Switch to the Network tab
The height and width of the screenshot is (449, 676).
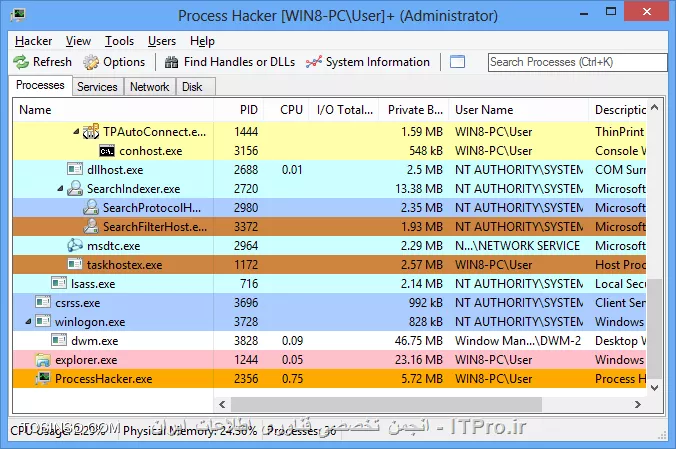pyautogui.click(x=150, y=87)
